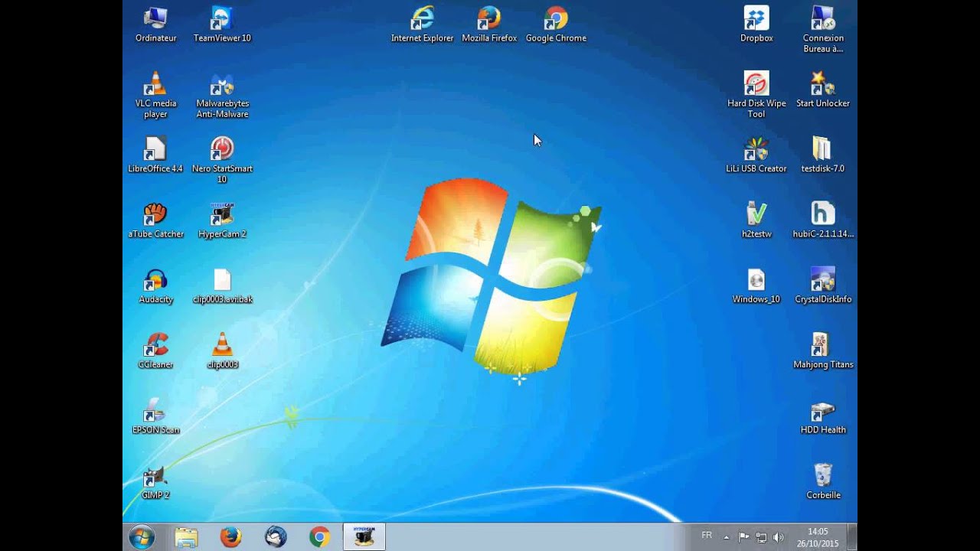The width and height of the screenshot is (980, 551).
Task: Open the Windows Start menu
Action: click(x=142, y=537)
